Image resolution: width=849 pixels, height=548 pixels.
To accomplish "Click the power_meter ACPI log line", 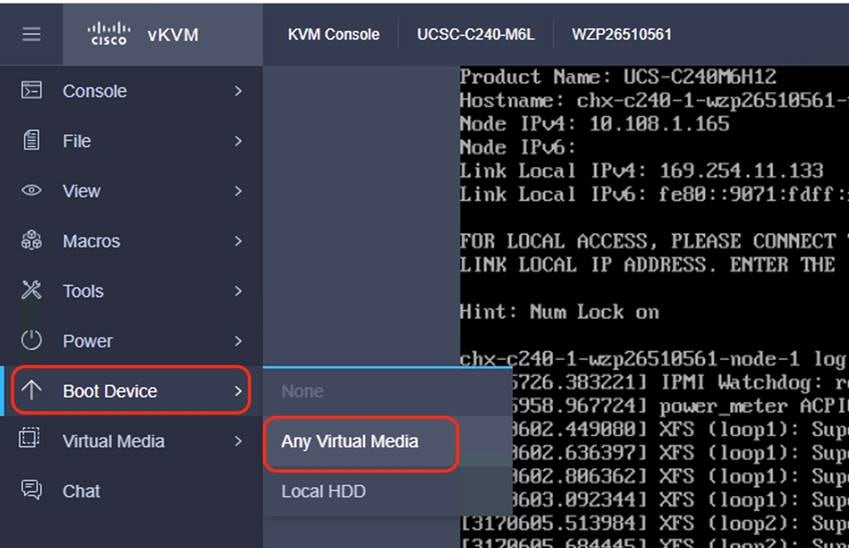I will point(681,406).
